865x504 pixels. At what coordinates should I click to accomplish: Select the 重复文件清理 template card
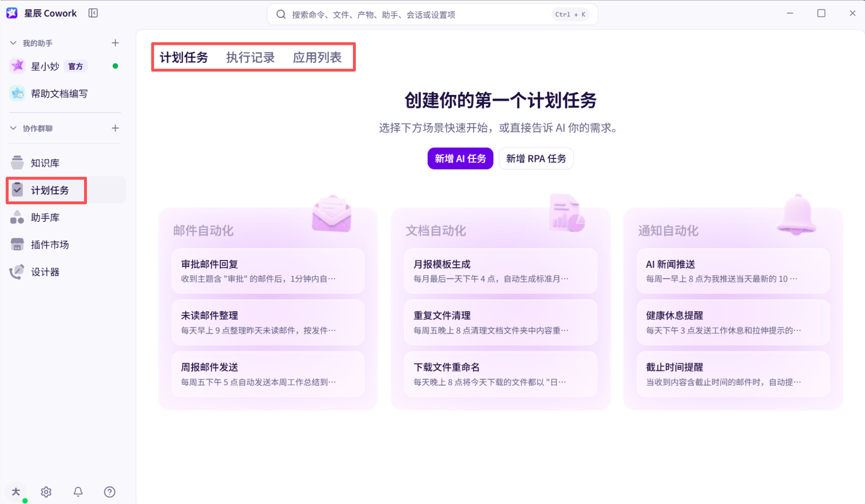(x=501, y=323)
